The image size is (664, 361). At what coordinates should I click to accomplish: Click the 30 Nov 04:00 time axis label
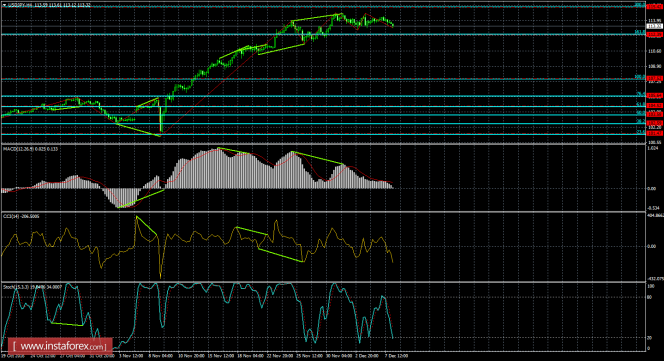(339, 356)
